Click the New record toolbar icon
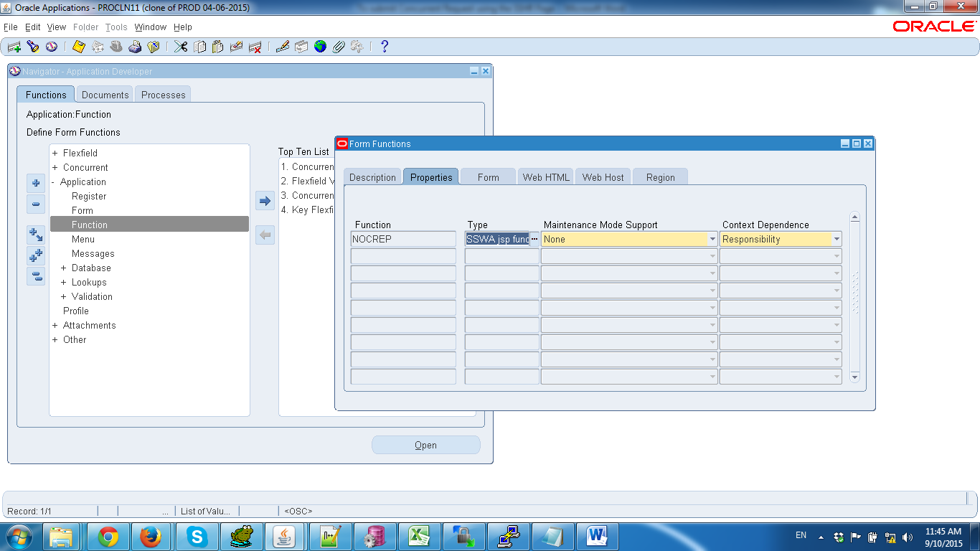This screenshot has height=551, width=980. (14, 47)
